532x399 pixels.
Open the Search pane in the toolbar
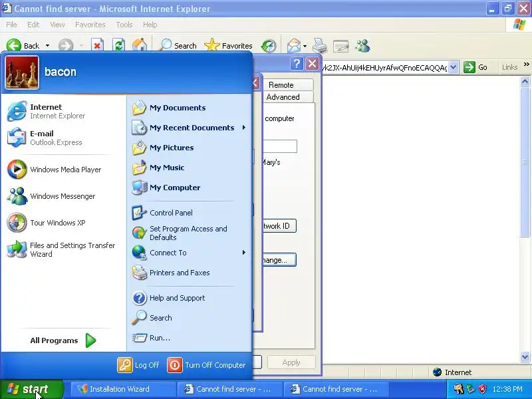(178, 45)
